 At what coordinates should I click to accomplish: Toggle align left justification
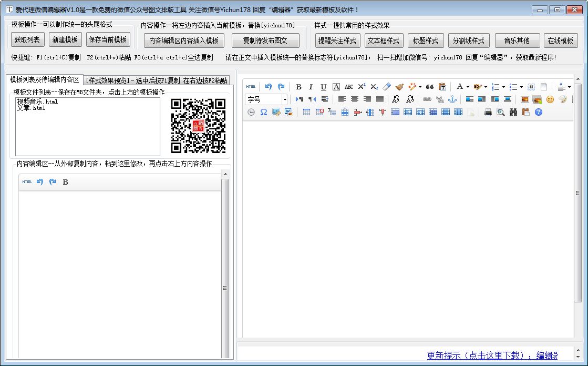tap(342, 99)
